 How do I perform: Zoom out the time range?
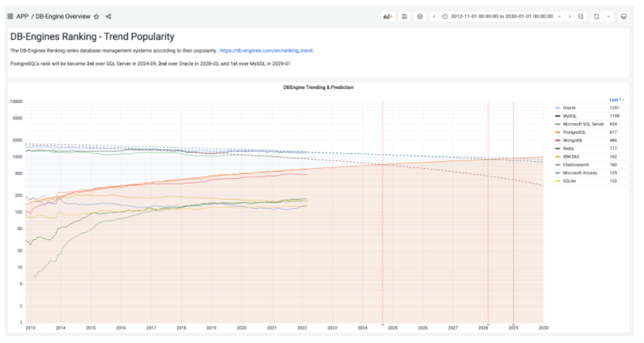[x=581, y=15]
